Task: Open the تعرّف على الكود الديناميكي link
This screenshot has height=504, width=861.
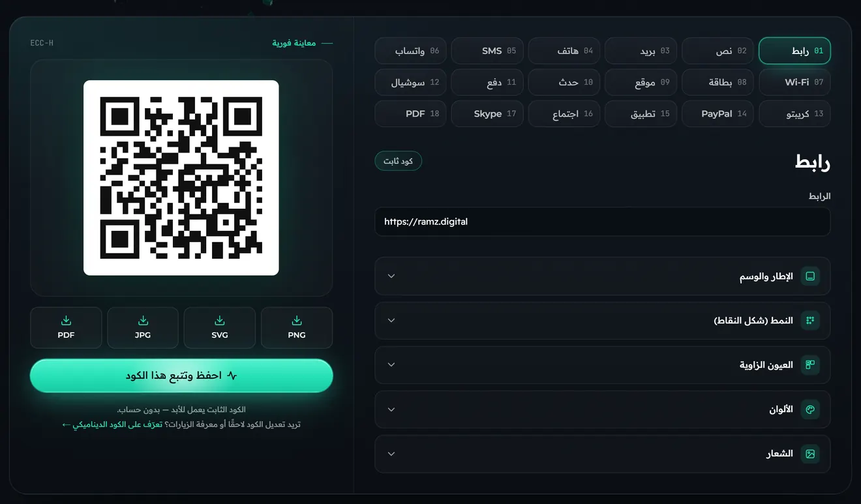Action: tap(112, 424)
